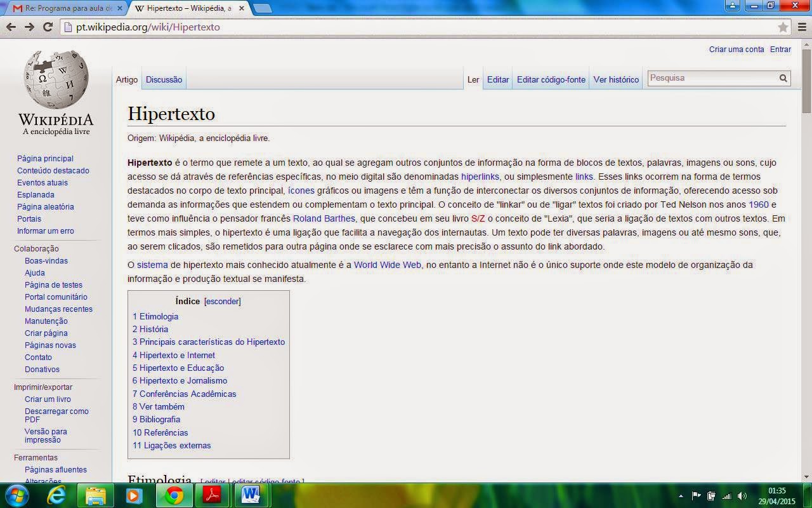Open Windows Start menu
The image size is (812, 508).
16,495
